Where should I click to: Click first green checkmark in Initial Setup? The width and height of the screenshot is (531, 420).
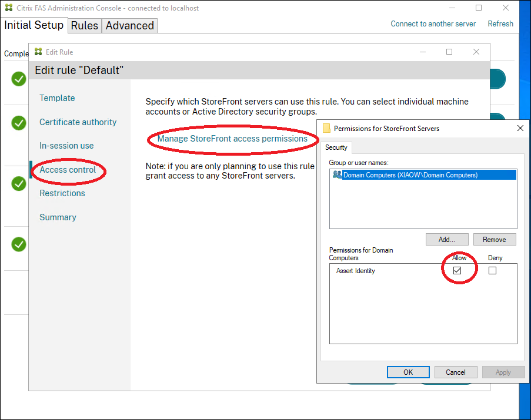19,79
